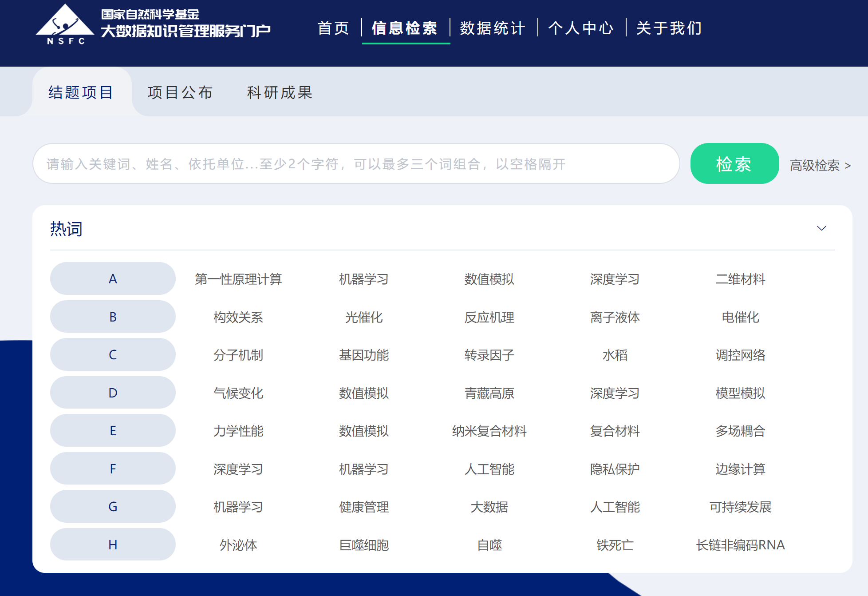Open 关于我们 navigation item

coord(669,28)
